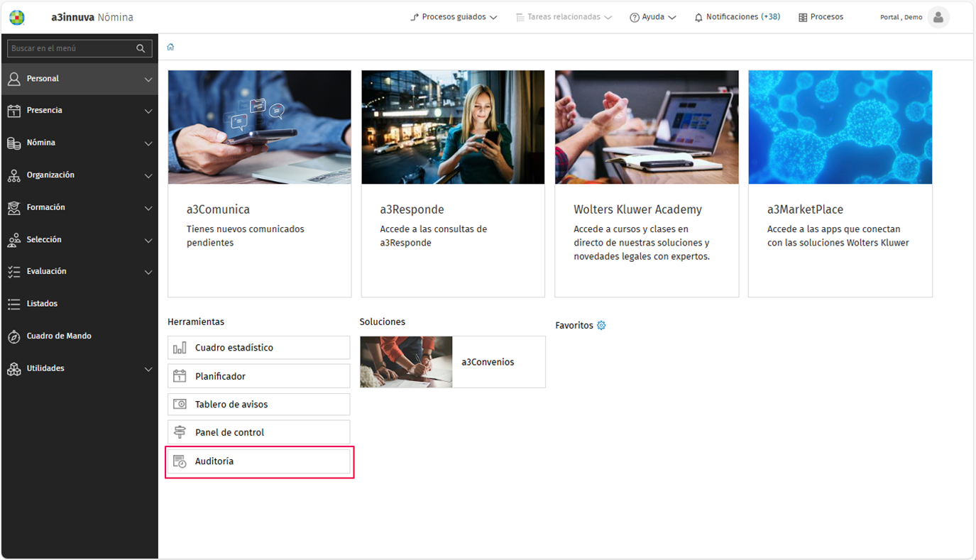Expand the Nómina menu chevron
Screen dimensions: 976x560
coord(148,143)
